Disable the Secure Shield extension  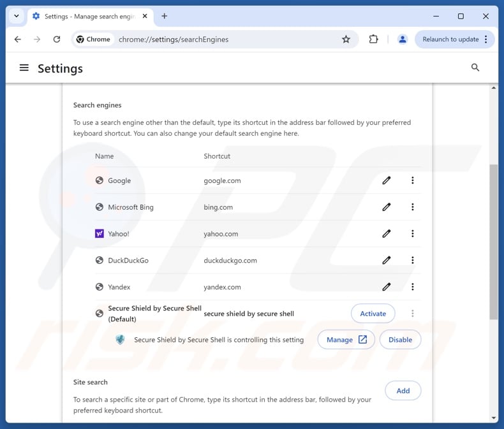pyautogui.click(x=400, y=339)
